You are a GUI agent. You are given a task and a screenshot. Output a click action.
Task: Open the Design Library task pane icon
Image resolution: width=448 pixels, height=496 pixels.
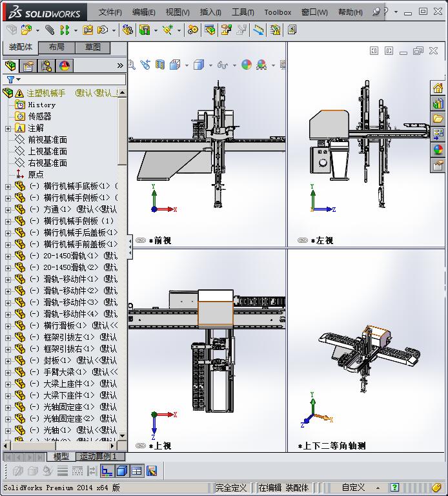pyautogui.click(x=438, y=103)
